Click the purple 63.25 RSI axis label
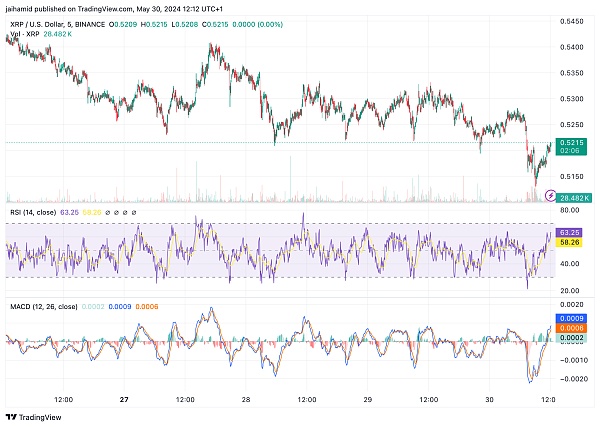The image size is (600, 427). (x=572, y=231)
